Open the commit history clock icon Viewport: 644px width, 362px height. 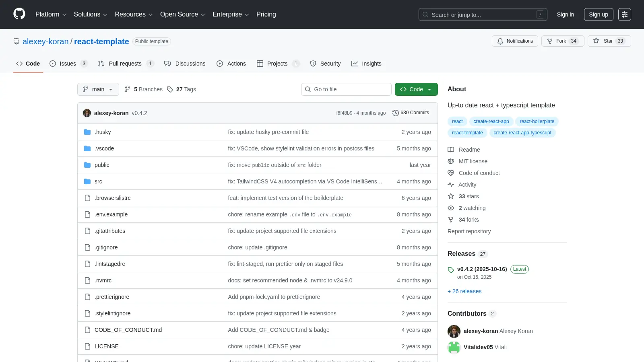[x=396, y=113]
